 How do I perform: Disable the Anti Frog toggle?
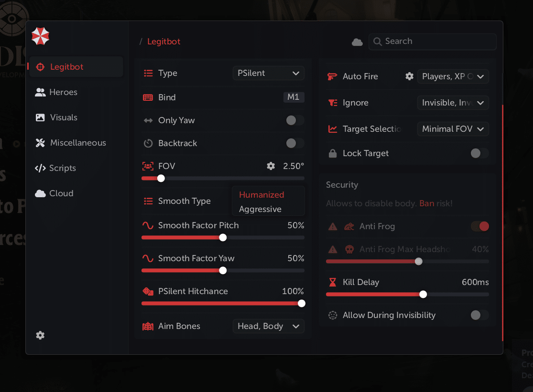(x=480, y=226)
